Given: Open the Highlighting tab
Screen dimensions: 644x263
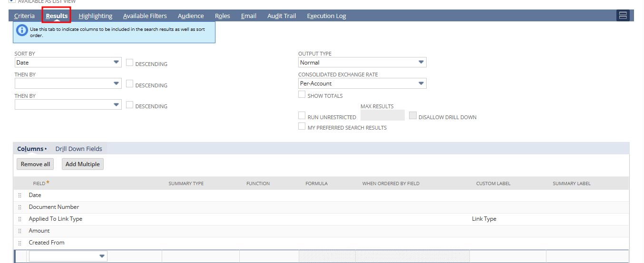Looking at the screenshot, I should (x=96, y=16).
